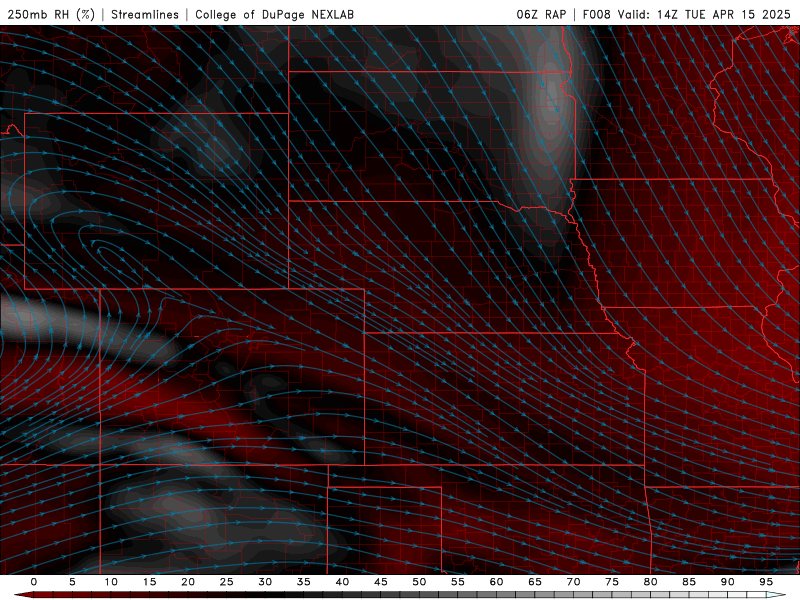Click the "75" colorbar scale label

[x=612, y=582]
